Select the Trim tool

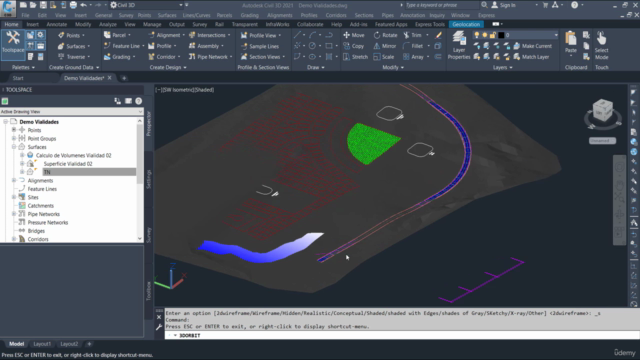coord(412,35)
